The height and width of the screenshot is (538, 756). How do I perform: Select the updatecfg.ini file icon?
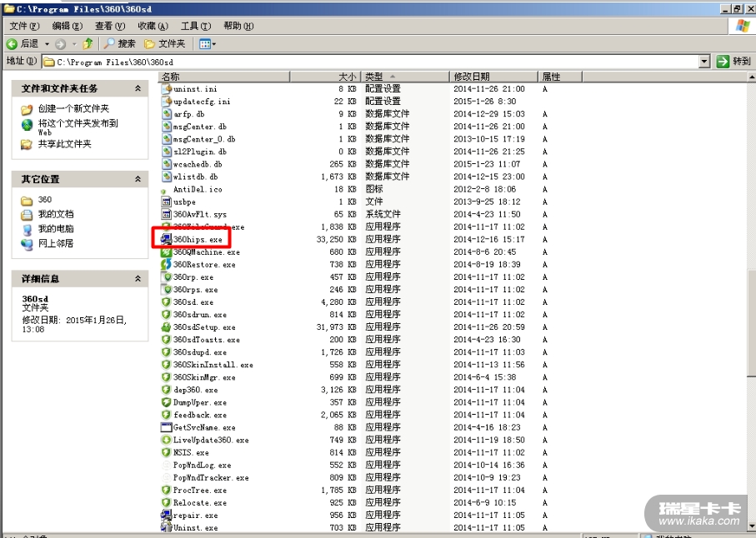click(167, 101)
